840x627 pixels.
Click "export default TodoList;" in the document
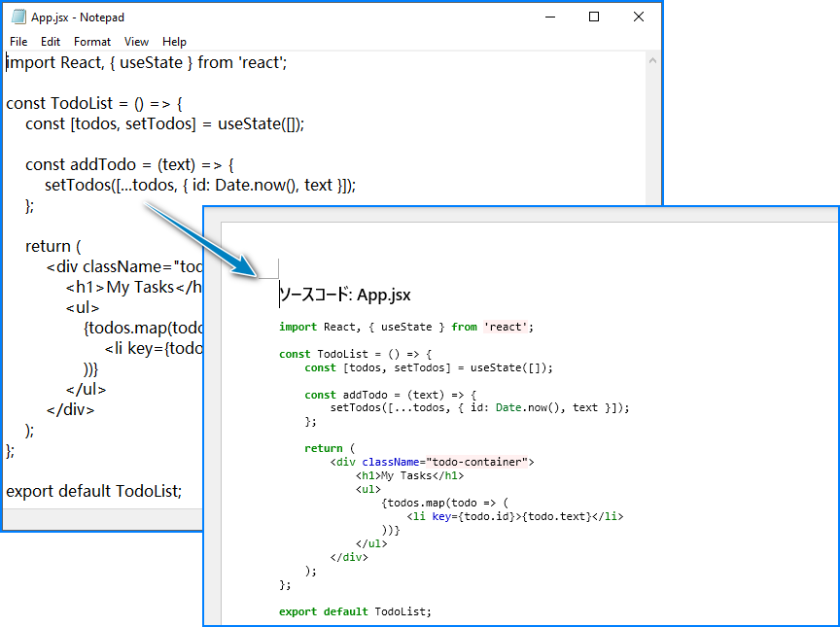tap(355, 611)
